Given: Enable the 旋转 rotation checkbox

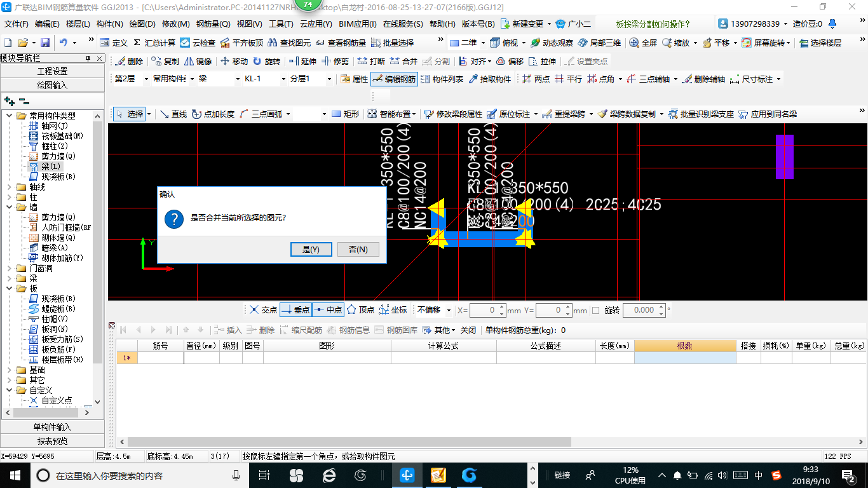Looking at the screenshot, I should [x=595, y=310].
